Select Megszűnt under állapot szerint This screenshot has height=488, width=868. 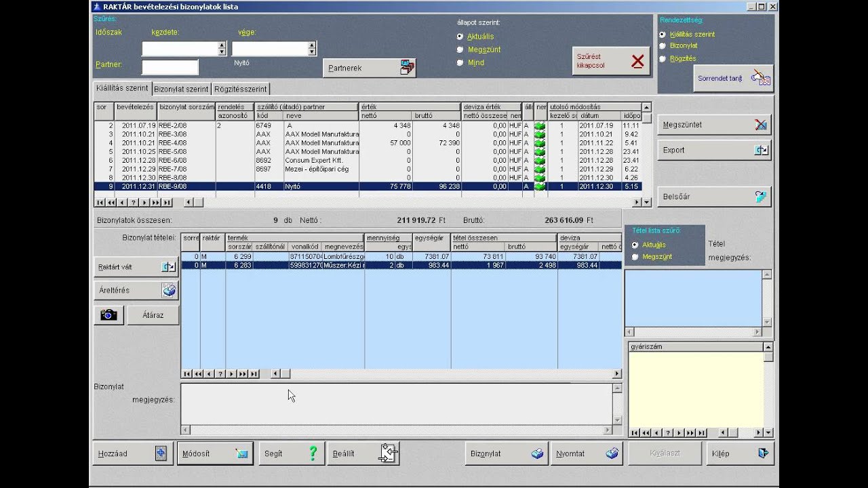click(460, 49)
